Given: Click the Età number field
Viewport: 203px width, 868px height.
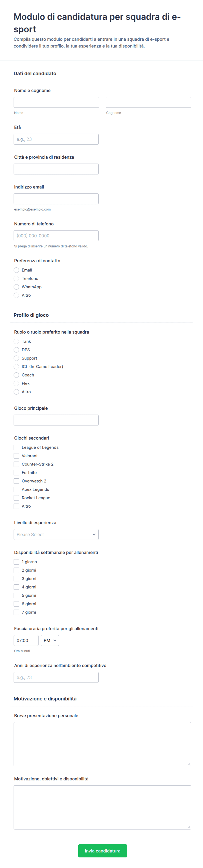Looking at the screenshot, I should [x=56, y=139].
